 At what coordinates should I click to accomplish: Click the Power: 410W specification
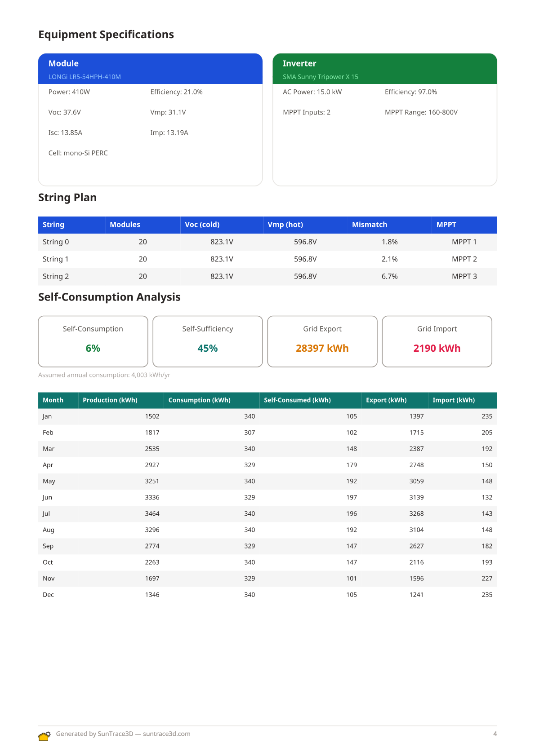click(x=69, y=92)
